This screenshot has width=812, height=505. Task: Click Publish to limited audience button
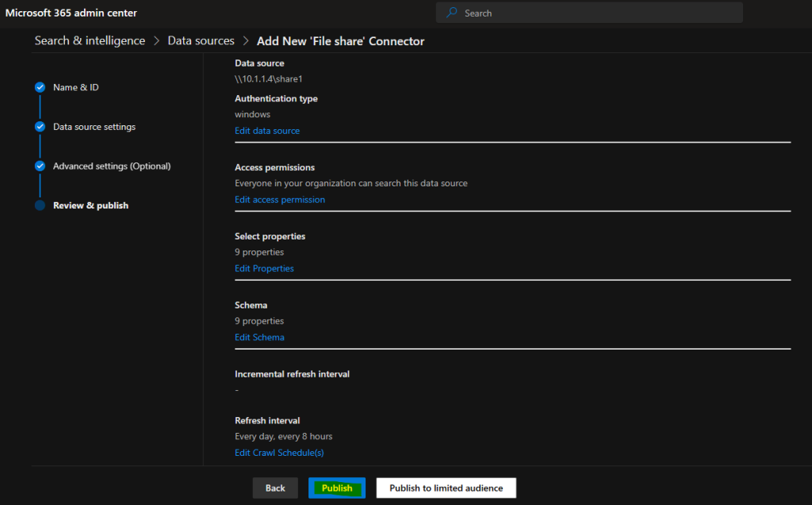[x=446, y=488]
